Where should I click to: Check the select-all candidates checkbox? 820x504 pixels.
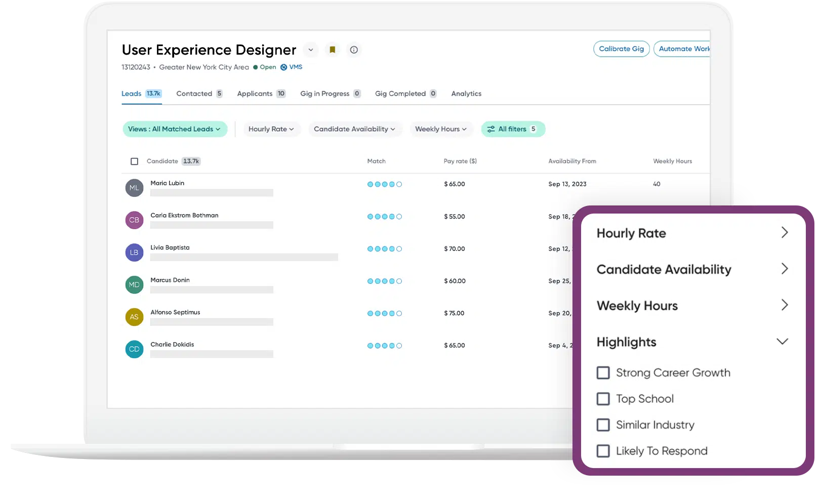134,161
